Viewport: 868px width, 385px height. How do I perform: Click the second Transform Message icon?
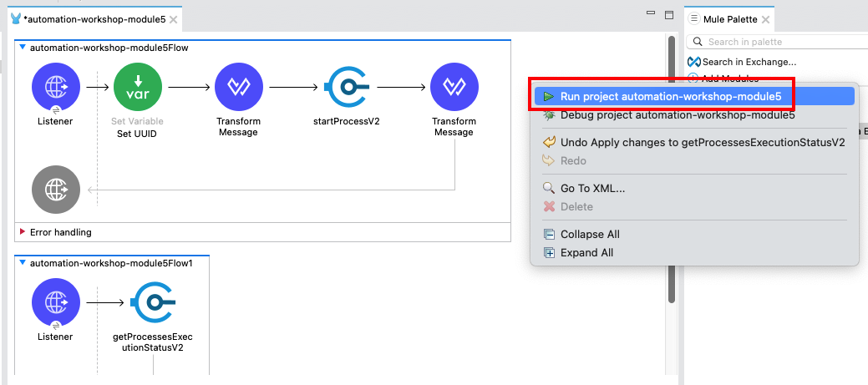click(454, 86)
